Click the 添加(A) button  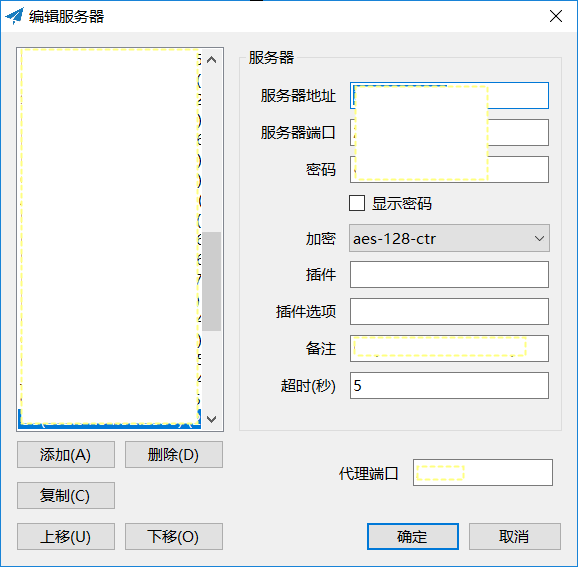66,455
